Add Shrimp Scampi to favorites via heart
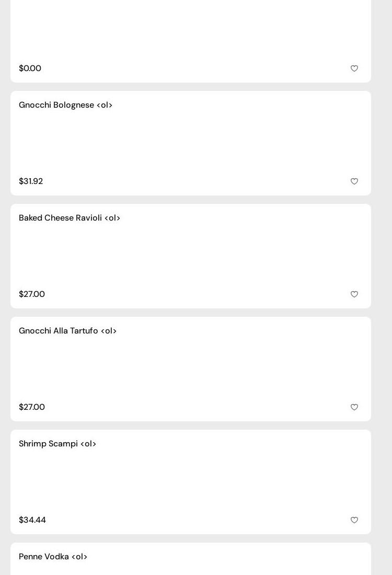Image resolution: width=392 pixels, height=575 pixels. point(354,520)
